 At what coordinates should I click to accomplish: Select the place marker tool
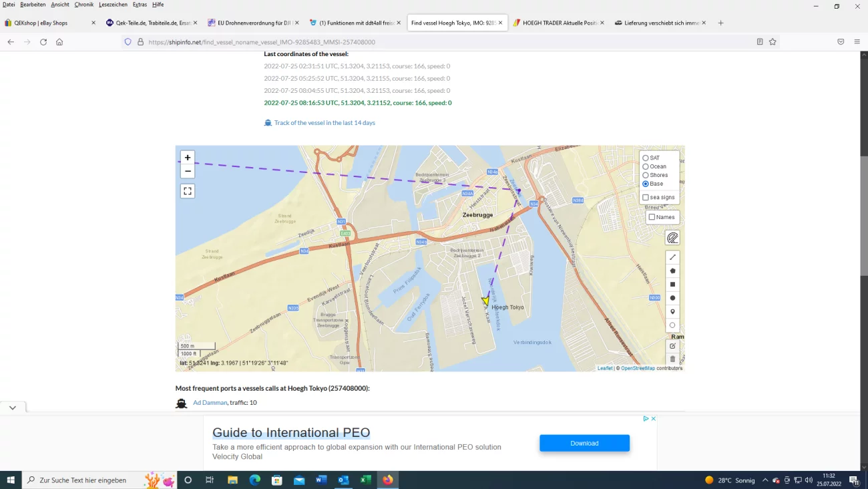coord(672,312)
